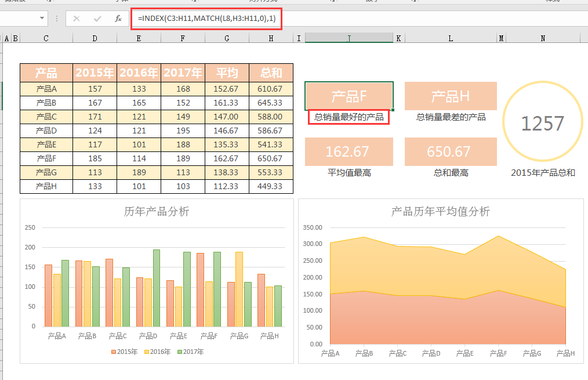Click the 总销量最好的产品 label
Image resolution: width=588 pixels, height=380 pixels.
349,117
